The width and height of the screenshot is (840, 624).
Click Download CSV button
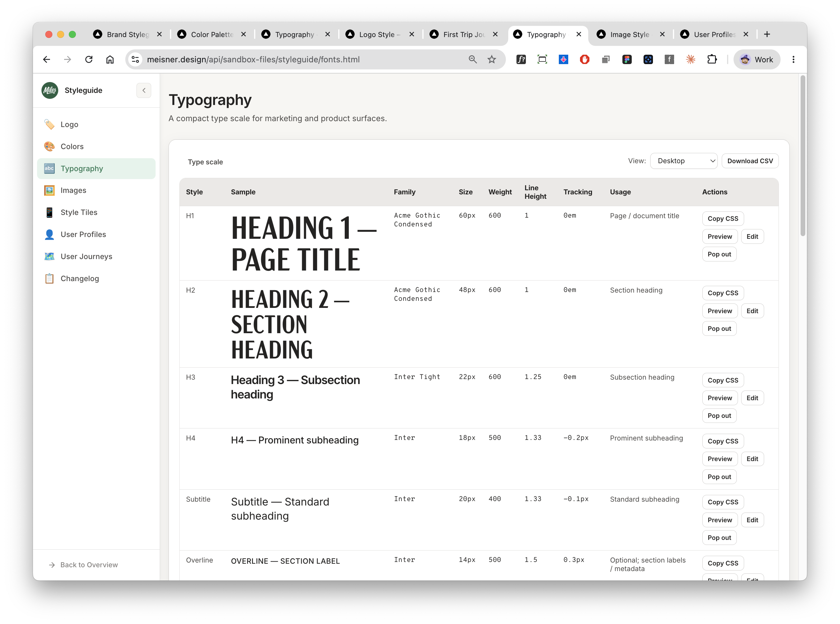pos(750,161)
